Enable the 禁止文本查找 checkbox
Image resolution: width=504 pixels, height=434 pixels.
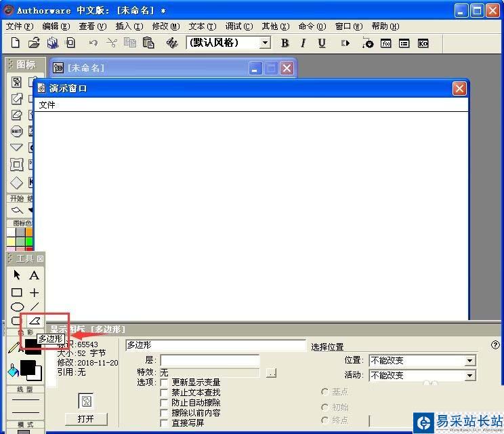[x=164, y=393]
